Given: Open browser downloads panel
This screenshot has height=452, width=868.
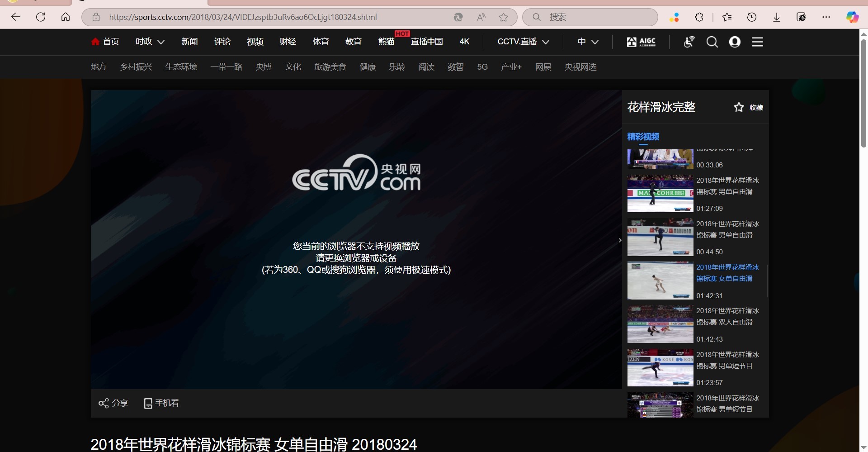Looking at the screenshot, I should coord(777,17).
